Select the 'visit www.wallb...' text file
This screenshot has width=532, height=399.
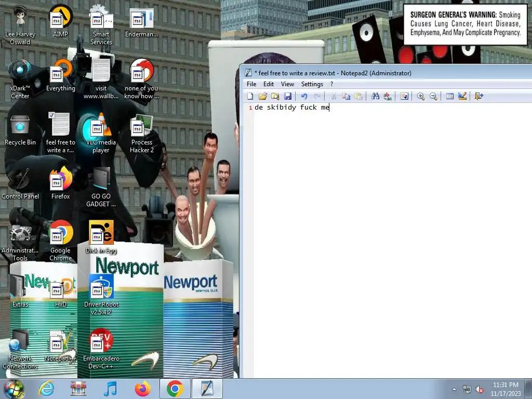click(101, 79)
